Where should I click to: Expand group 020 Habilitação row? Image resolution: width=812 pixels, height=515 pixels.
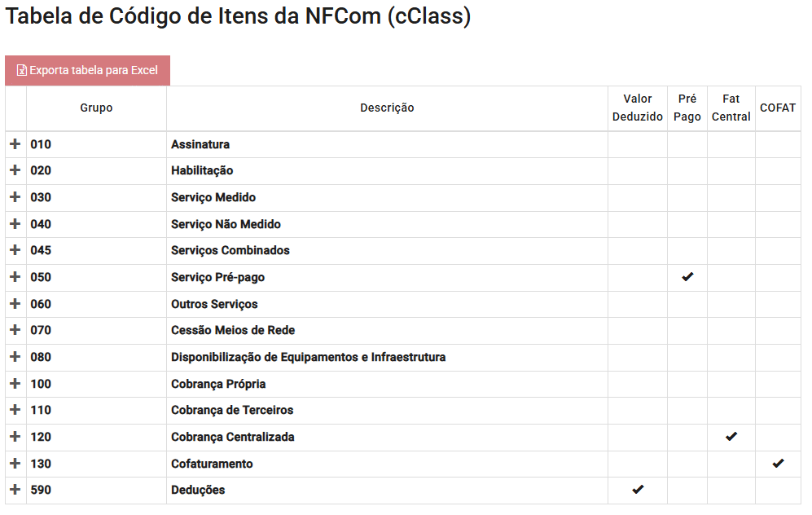coord(15,170)
